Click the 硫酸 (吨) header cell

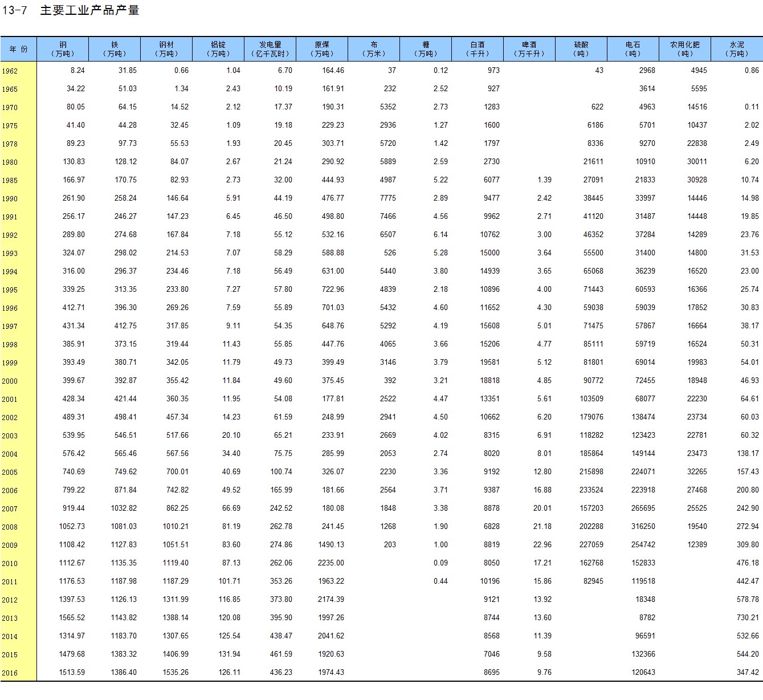tap(581, 49)
